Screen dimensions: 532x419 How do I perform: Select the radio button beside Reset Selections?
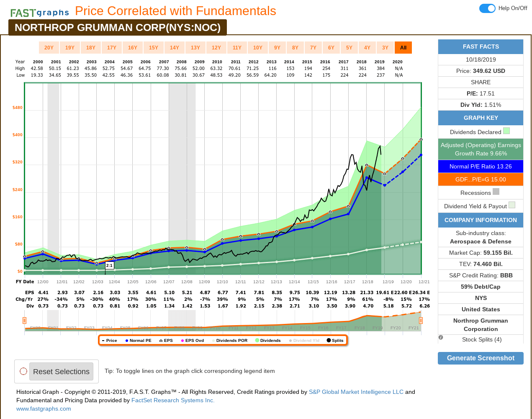point(23,371)
